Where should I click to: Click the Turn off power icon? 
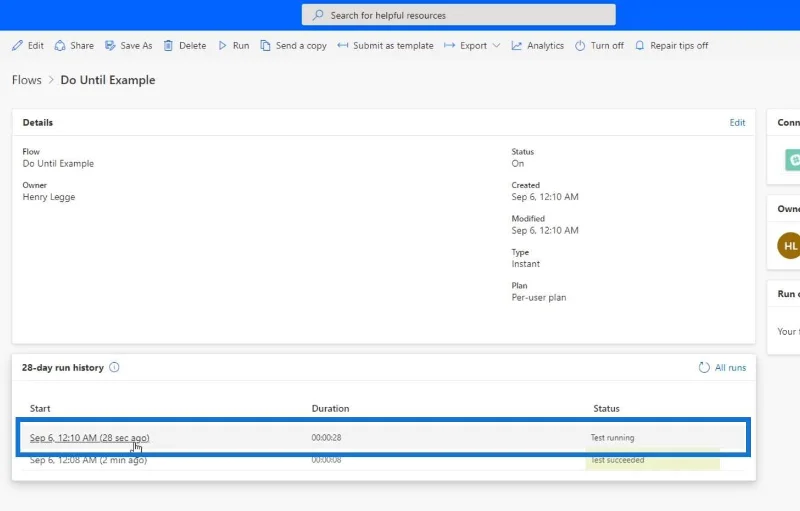[x=580, y=45]
